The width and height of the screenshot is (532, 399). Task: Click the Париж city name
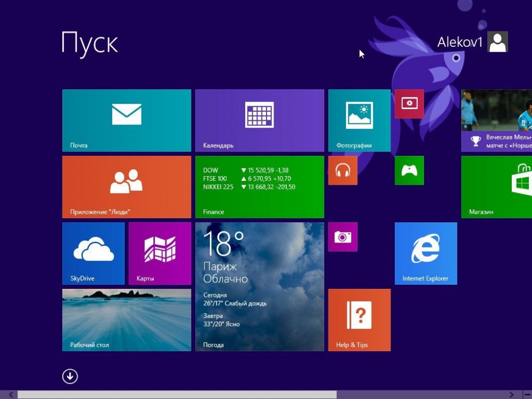point(220,267)
